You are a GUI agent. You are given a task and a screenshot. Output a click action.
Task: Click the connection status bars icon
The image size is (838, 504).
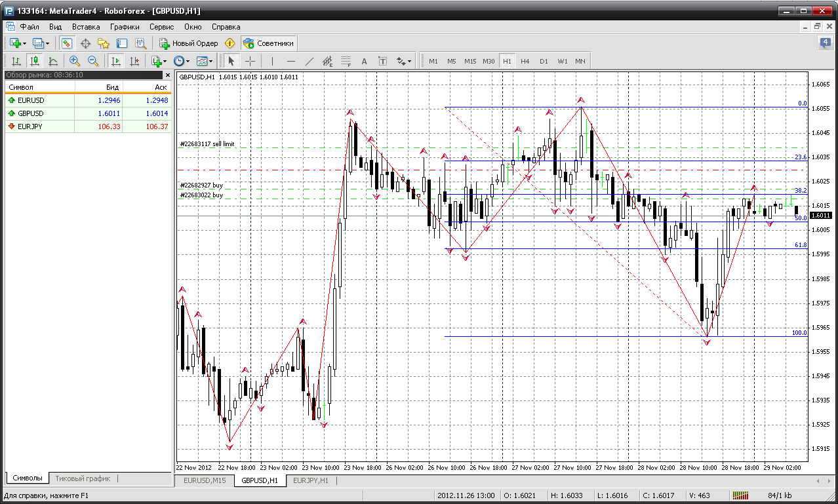tap(741, 495)
